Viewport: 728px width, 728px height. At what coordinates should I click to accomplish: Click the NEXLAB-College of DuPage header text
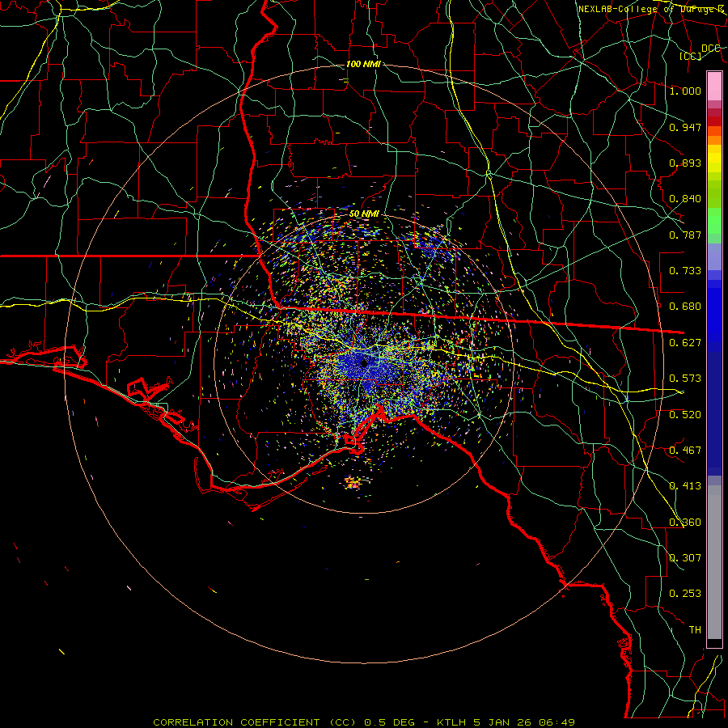tap(651, 9)
